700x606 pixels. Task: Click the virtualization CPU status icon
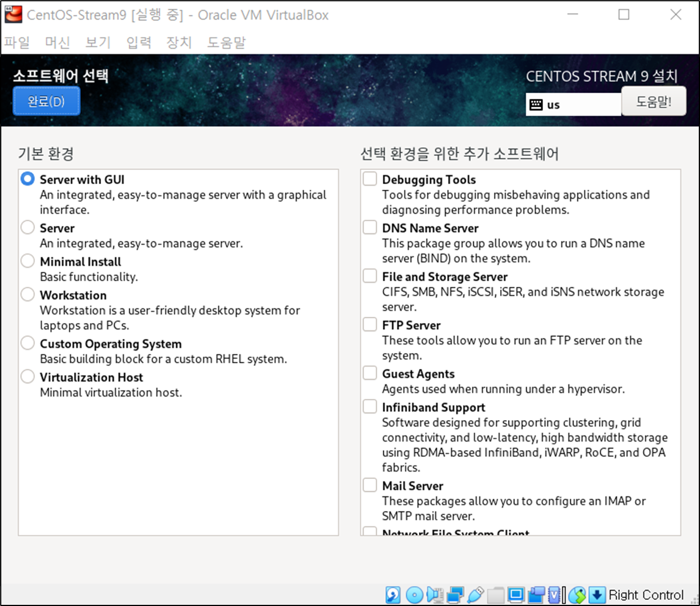tap(555, 595)
